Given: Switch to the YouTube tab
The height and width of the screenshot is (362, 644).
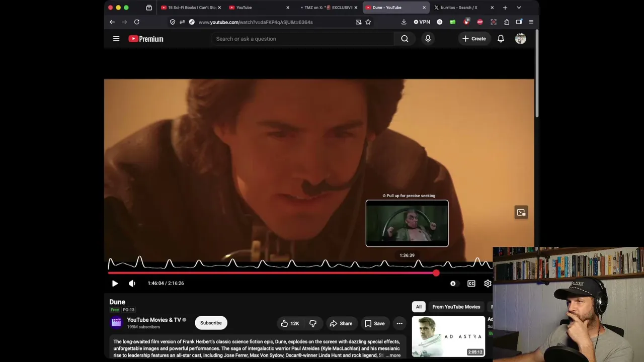Looking at the screenshot, I should point(259,8).
